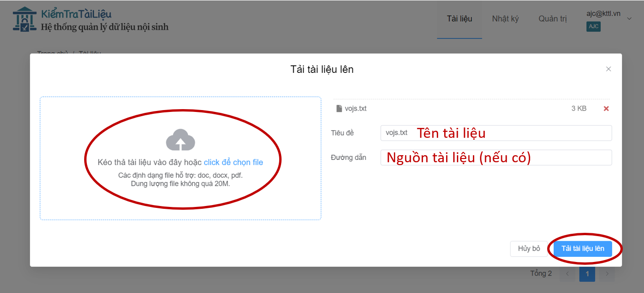Click the AJC account badge

tap(593, 26)
